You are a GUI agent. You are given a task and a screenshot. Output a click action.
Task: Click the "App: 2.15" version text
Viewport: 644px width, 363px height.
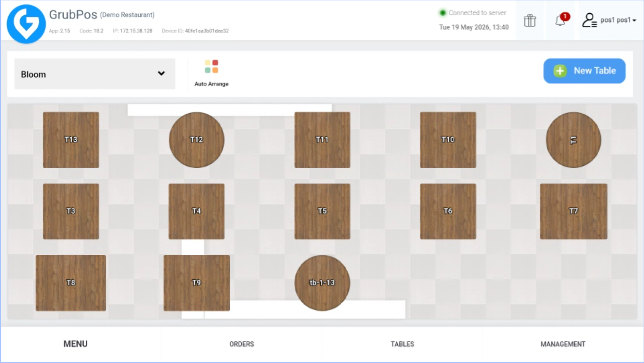(59, 31)
